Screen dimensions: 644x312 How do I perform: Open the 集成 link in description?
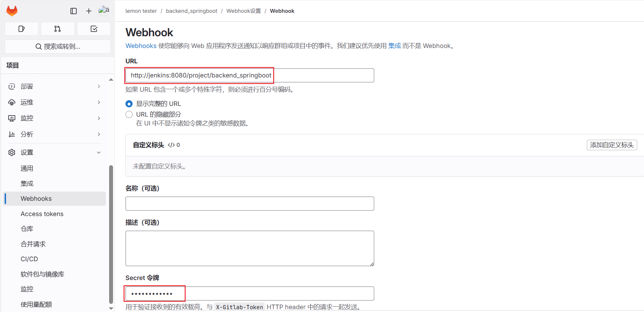pos(394,46)
